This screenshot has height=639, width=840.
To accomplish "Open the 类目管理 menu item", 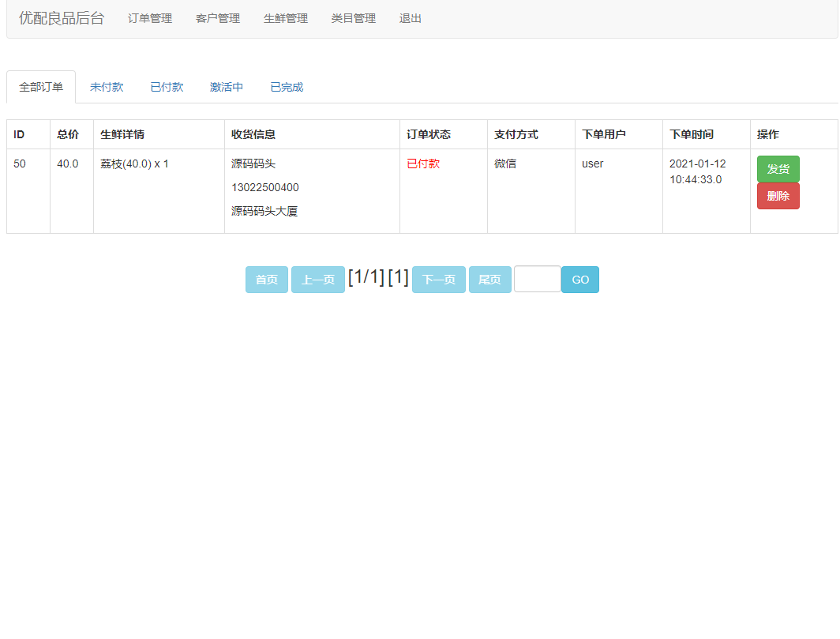I will (354, 18).
